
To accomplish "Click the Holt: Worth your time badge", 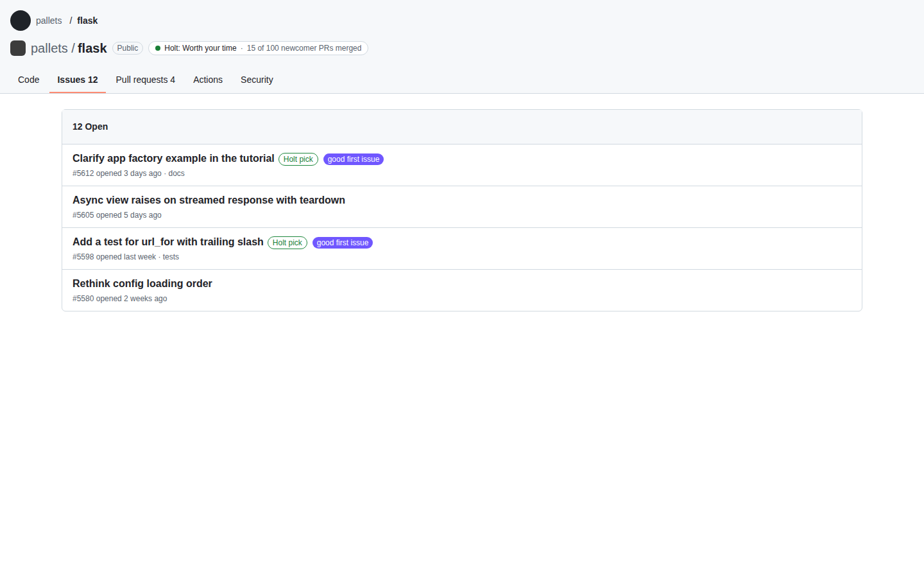I will coord(258,48).
